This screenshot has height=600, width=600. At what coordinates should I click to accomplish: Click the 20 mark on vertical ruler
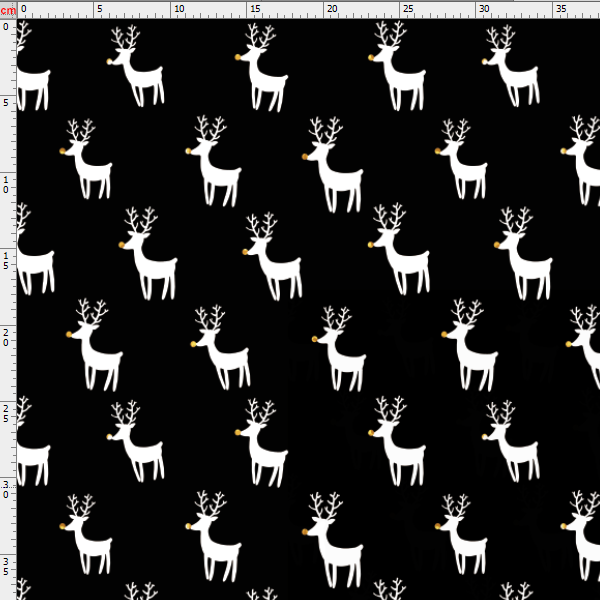(5, 338)
